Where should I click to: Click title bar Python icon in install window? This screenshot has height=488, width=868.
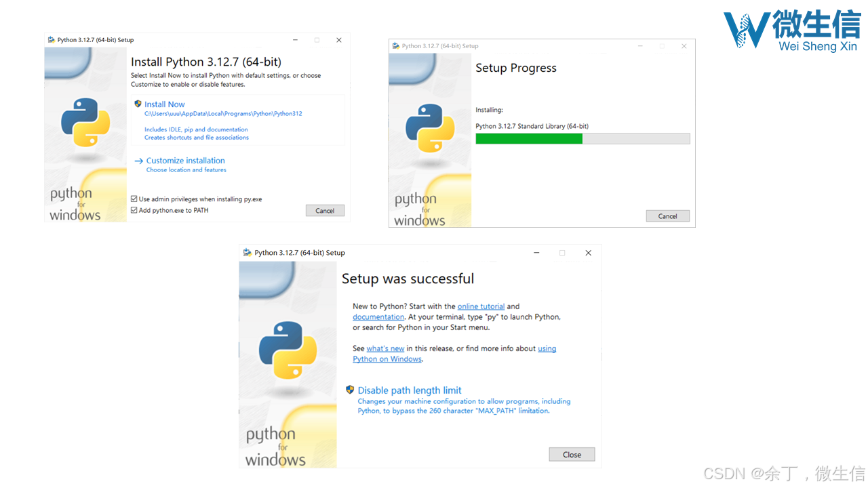click(x=51, y=40)
